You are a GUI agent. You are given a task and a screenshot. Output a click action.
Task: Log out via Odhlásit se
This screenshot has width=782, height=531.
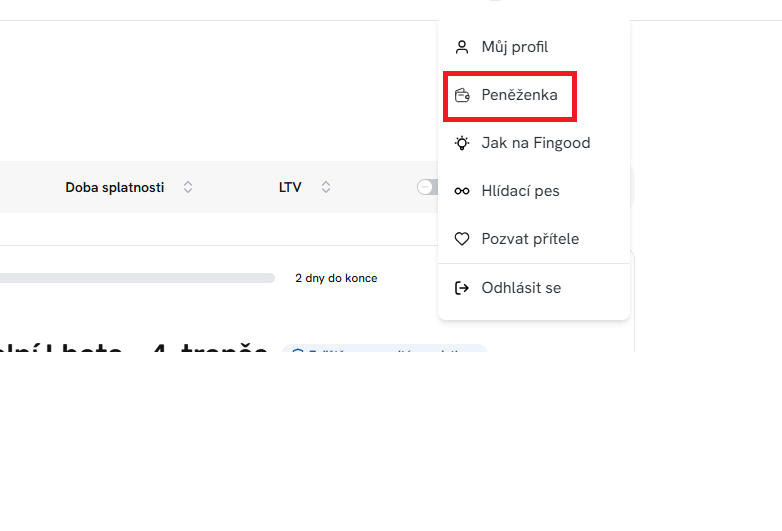(x=521, y=288)
